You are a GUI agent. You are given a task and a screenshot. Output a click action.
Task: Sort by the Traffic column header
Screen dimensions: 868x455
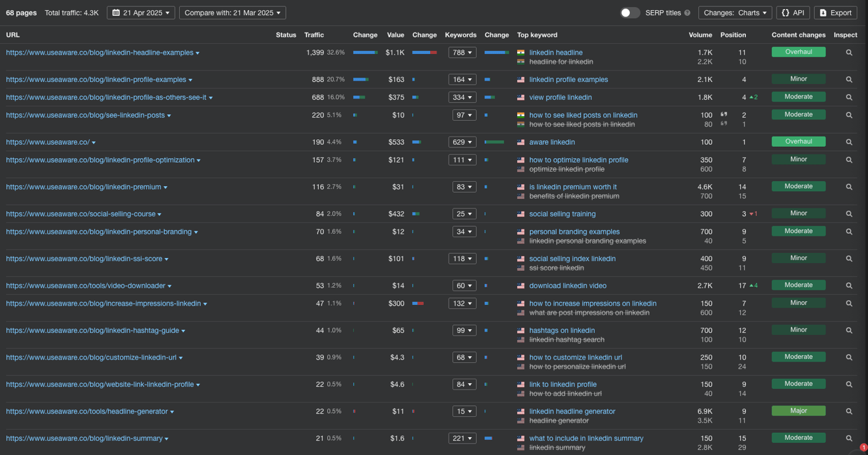tap(314, 35)
